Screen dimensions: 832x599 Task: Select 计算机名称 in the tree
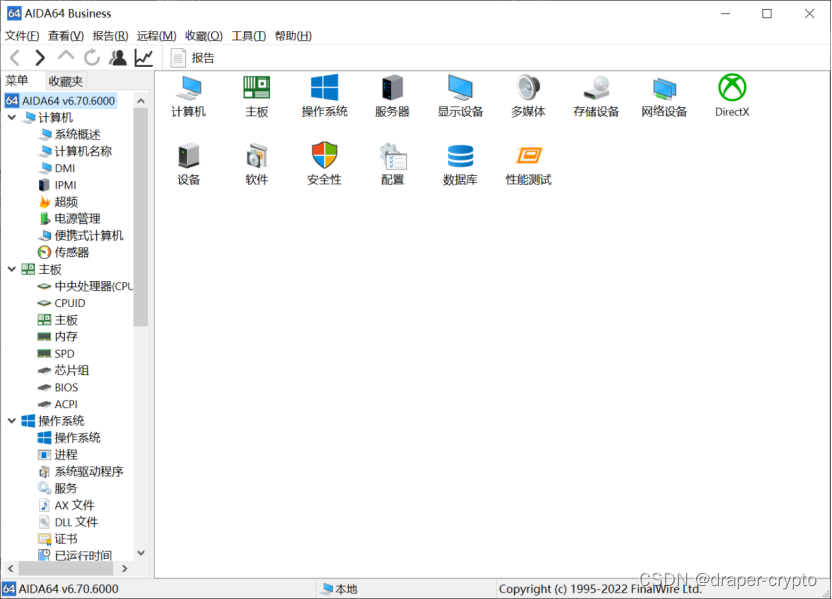(75, 151)
